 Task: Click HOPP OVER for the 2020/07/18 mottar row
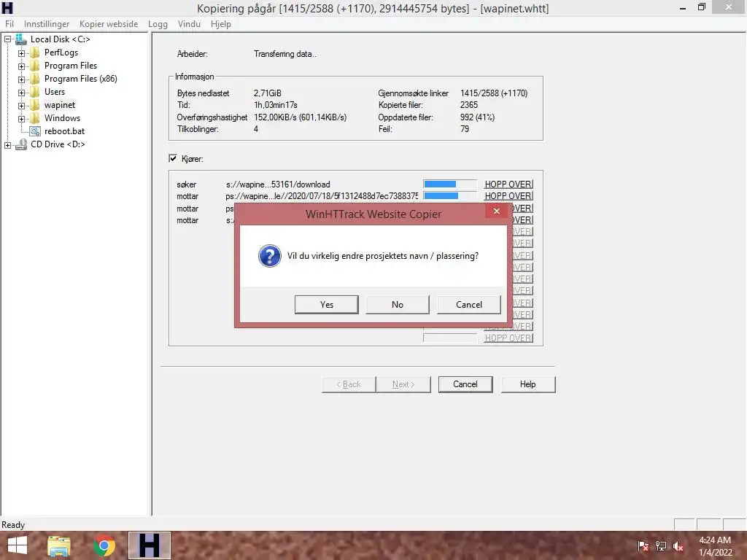tap(508, 195)
